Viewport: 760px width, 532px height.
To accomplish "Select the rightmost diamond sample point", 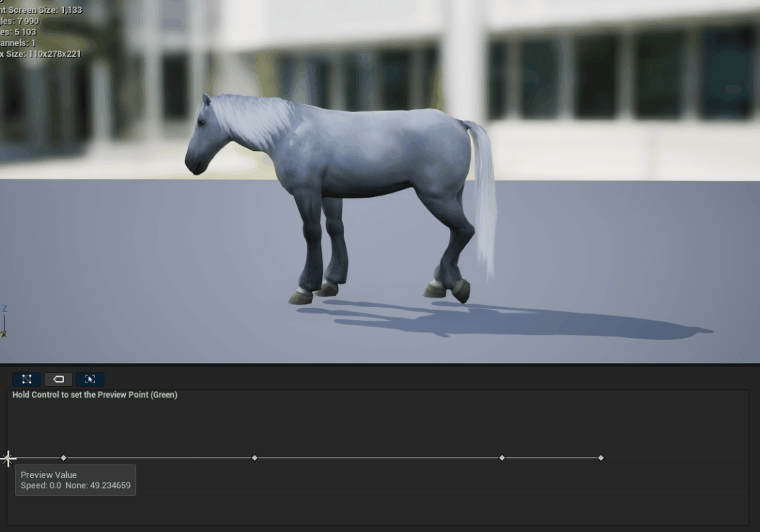I will [601, 458].
